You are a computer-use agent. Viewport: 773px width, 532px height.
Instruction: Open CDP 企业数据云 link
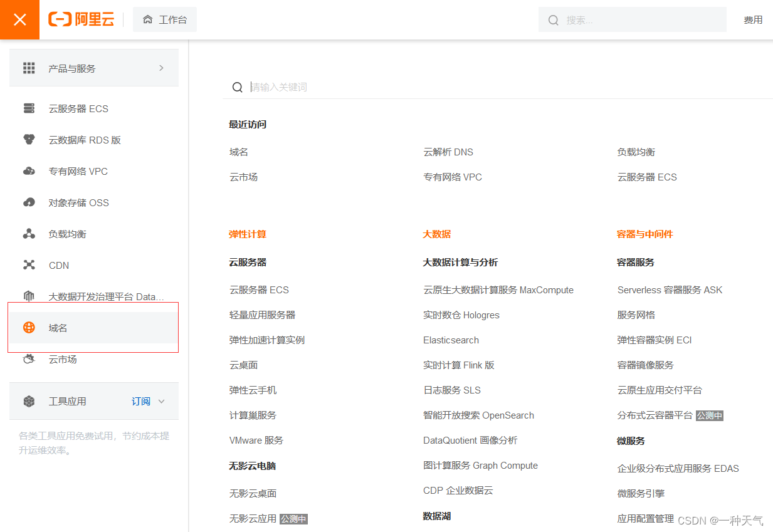(458, 490)
